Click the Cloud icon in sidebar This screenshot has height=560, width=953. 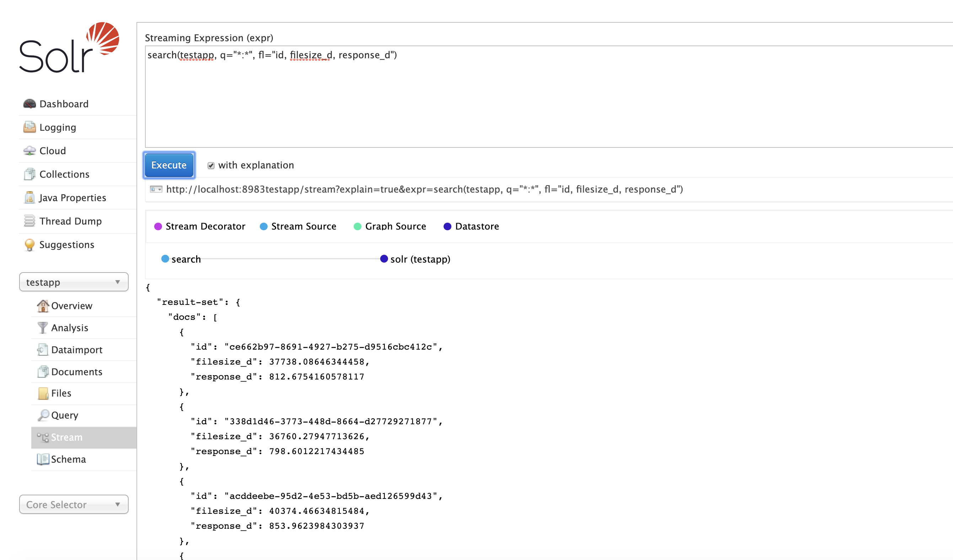(x=29, y=151)
